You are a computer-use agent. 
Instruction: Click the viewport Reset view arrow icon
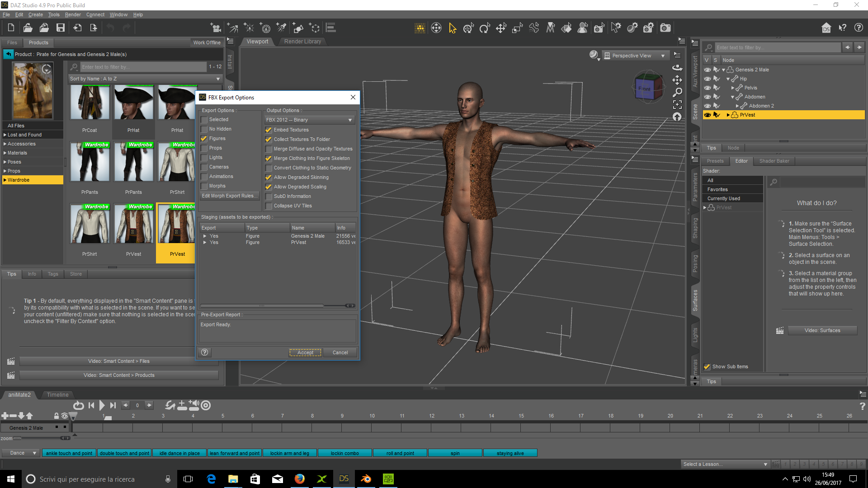[x=677, y=117]
